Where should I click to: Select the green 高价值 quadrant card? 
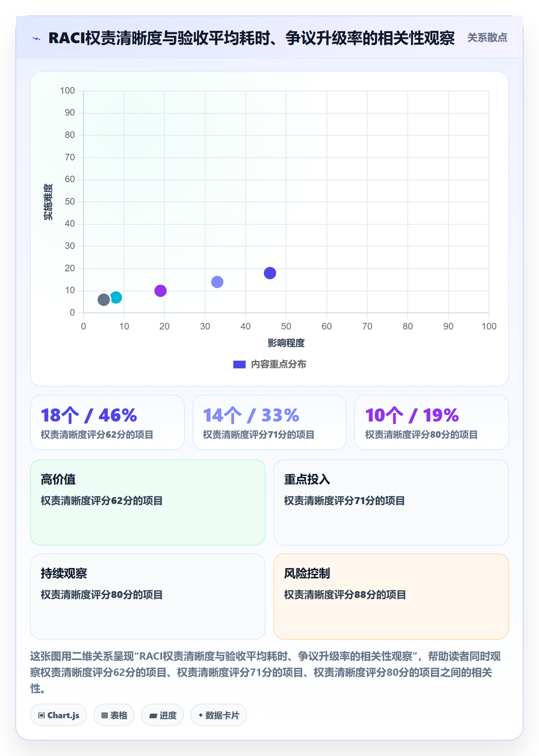click(x=148, y=502)
